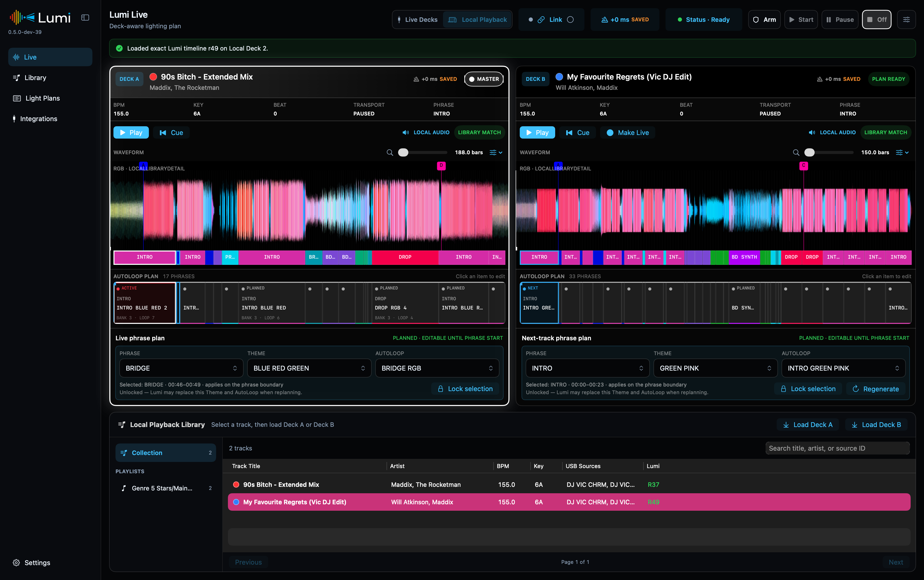Screen dimensions: 924x580
Task: Select the Off output button
Action: pyautogui.click(x=877, y=20)
